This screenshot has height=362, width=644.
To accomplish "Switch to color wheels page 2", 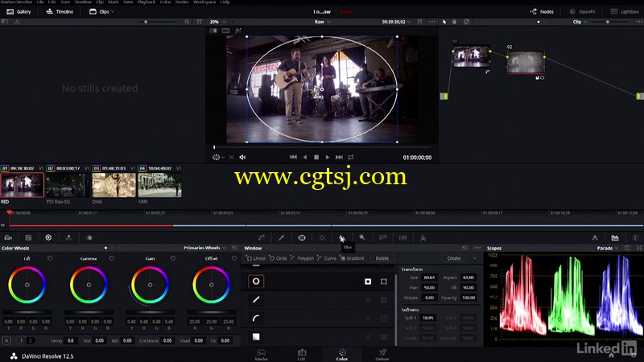I will 30,340.
